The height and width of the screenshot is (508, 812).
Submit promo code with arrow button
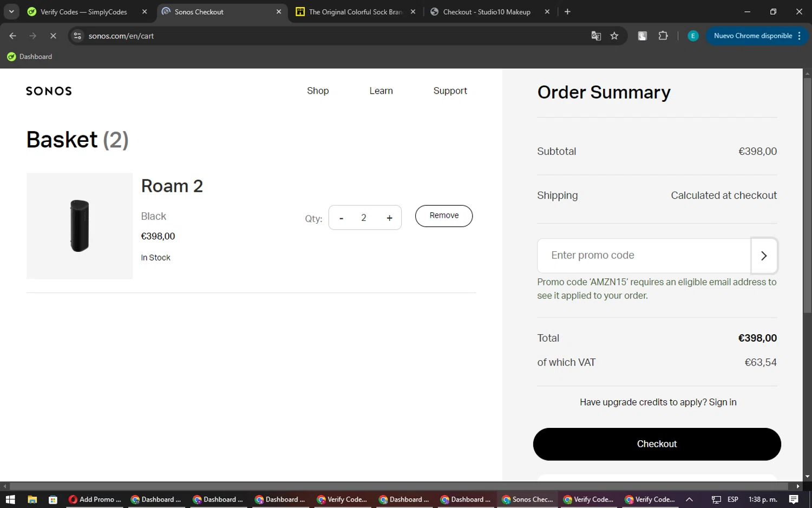[x=764, y=256]
